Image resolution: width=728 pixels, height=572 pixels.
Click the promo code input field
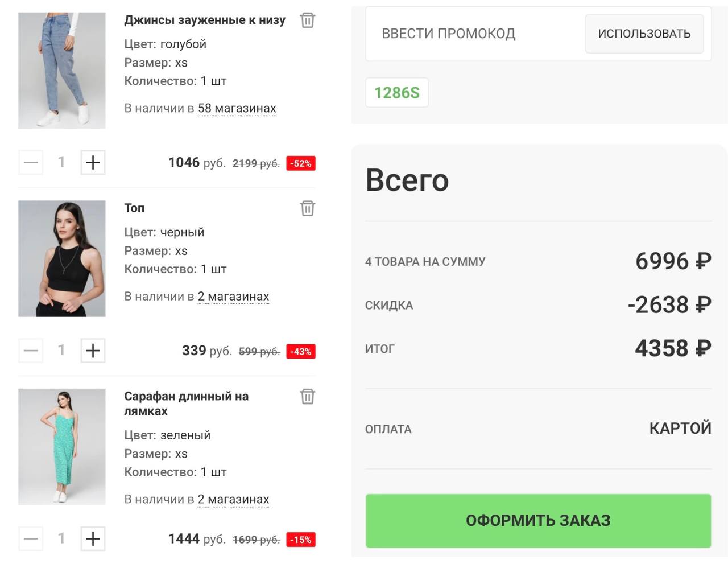pos(472,34)
